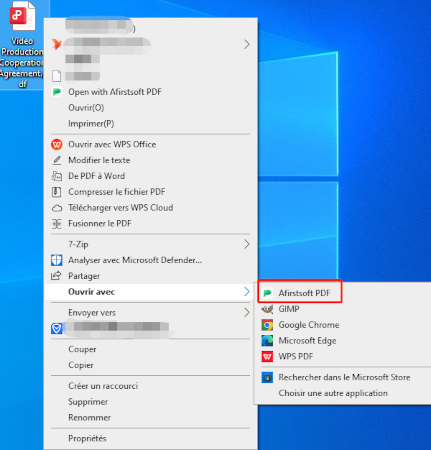The height and width of the screenshot is (450, 431).
Task: Click the green Afirstsoft icon beside 'Open with Afirstsoft PDF'
Action: 57,92
